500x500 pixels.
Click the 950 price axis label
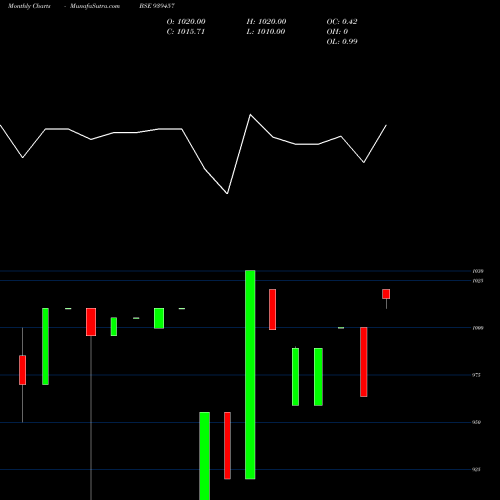477,422
